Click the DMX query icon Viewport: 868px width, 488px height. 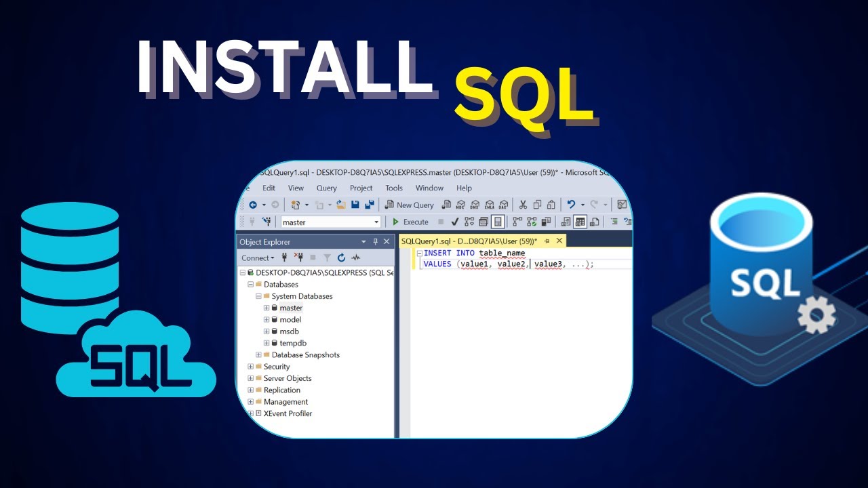pos(475,205)
